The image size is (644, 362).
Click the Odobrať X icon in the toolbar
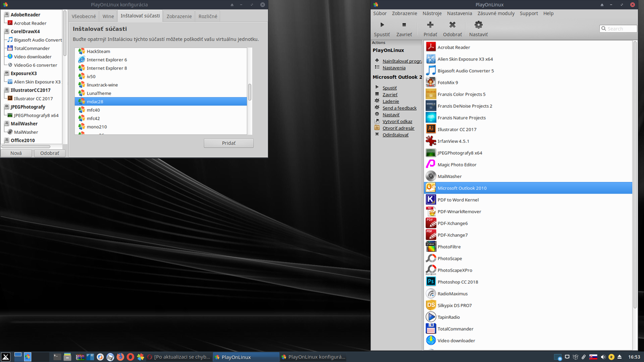pos(452,25)
